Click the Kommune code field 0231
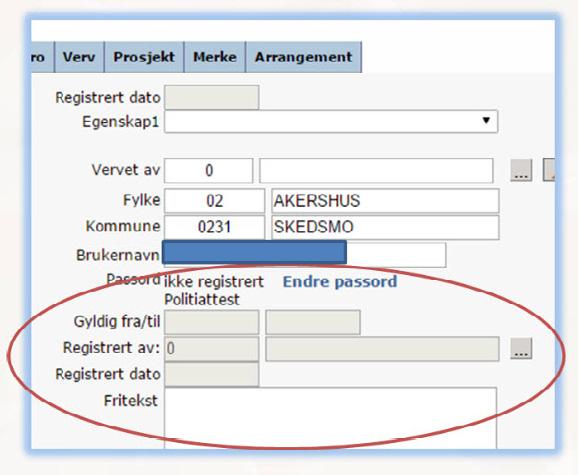 tap(215, 227)
